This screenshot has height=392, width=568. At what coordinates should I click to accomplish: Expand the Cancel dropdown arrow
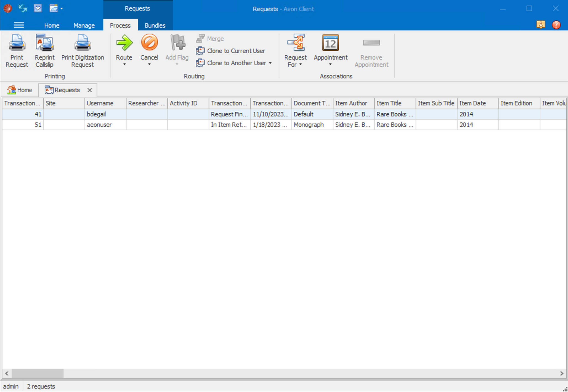coord(149,65)
